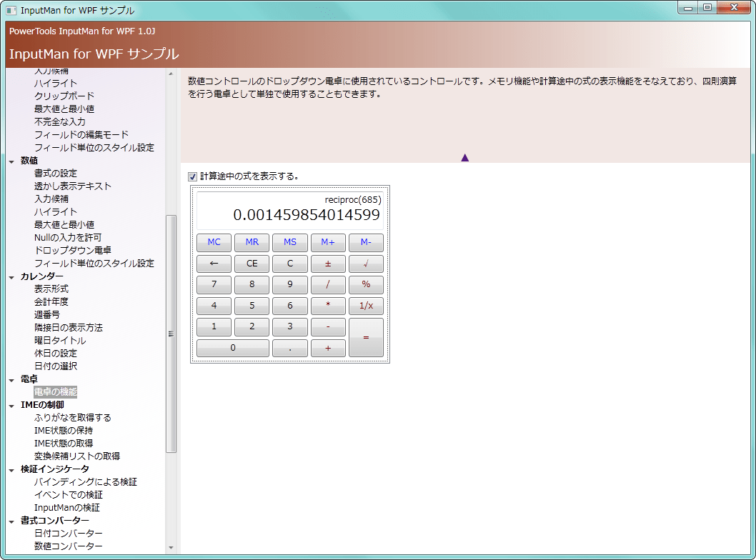This screenshot has height=560, width=756.
Task: Select ドロップダウン電卓 in the sidebar
Action: (72, 251)
